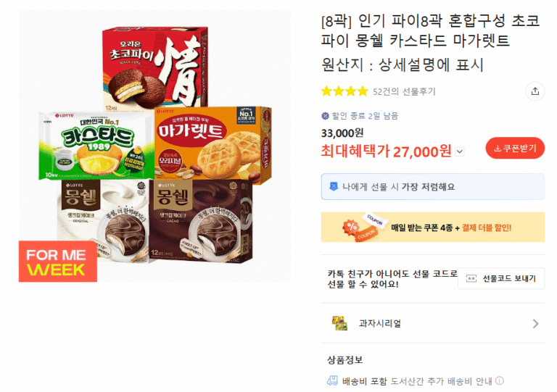Open the 과자시리얼 category chevron
This screenshot has height=392, width=557.
click(535, 324)
